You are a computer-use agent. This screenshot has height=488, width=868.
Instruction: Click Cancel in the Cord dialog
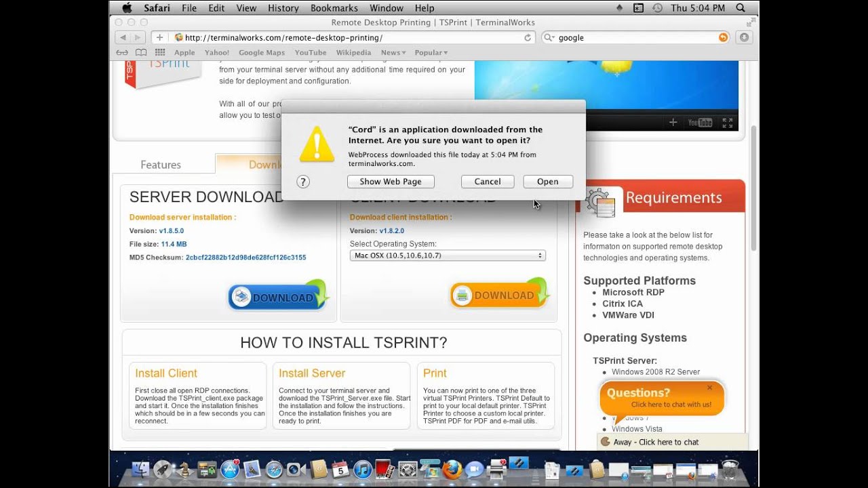(x=488, y=182)
